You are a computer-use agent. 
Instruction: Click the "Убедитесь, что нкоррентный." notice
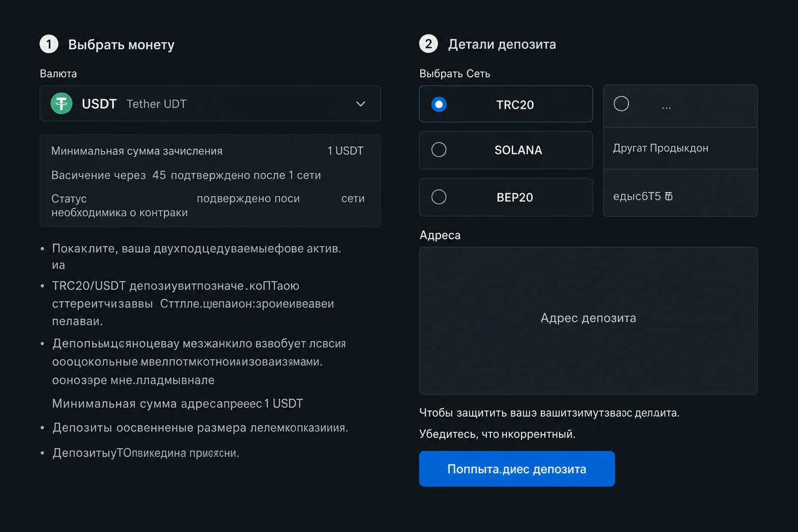pyautogui.click(x=498, y=434)
